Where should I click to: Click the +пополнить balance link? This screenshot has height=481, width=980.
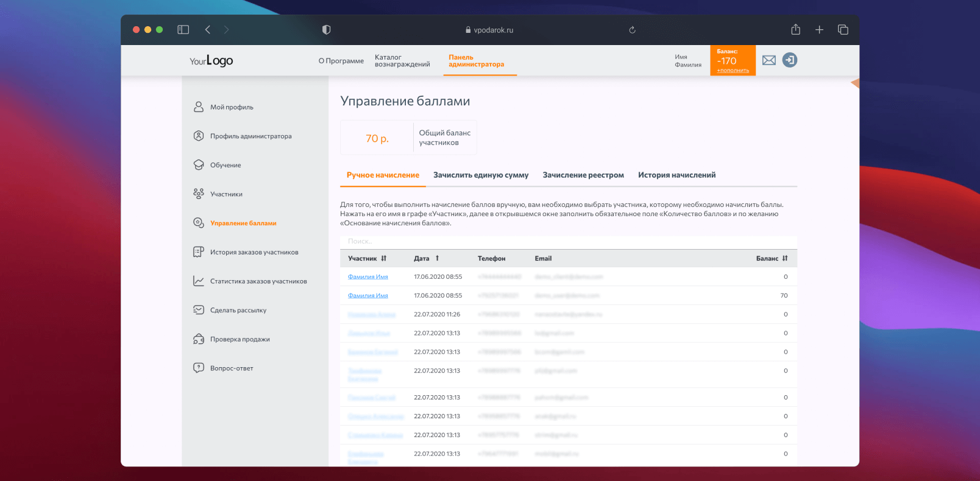click(x=733, y=71)
